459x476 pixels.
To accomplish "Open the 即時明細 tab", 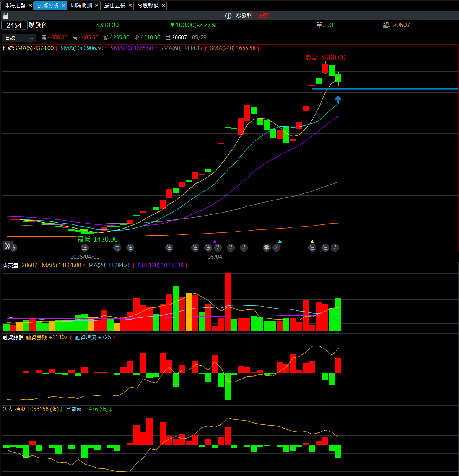I will point(81,5).
